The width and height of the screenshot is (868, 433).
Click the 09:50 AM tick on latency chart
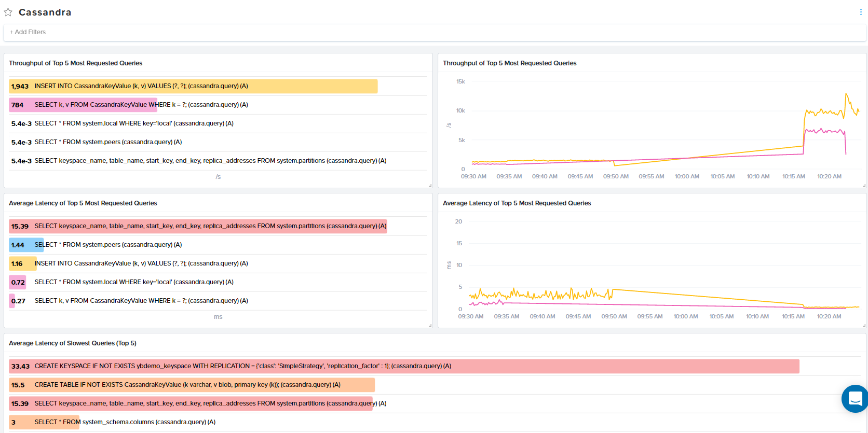click(x=614, y=316)
